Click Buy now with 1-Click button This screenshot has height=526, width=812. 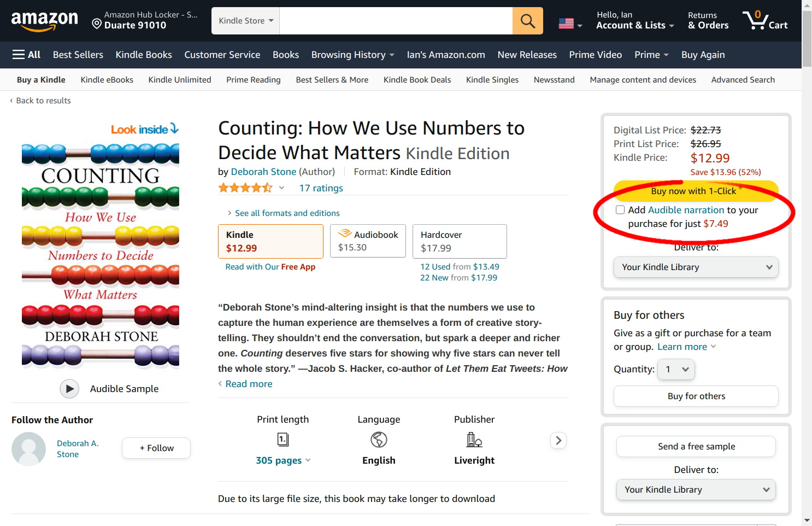(x=696, y=191)
